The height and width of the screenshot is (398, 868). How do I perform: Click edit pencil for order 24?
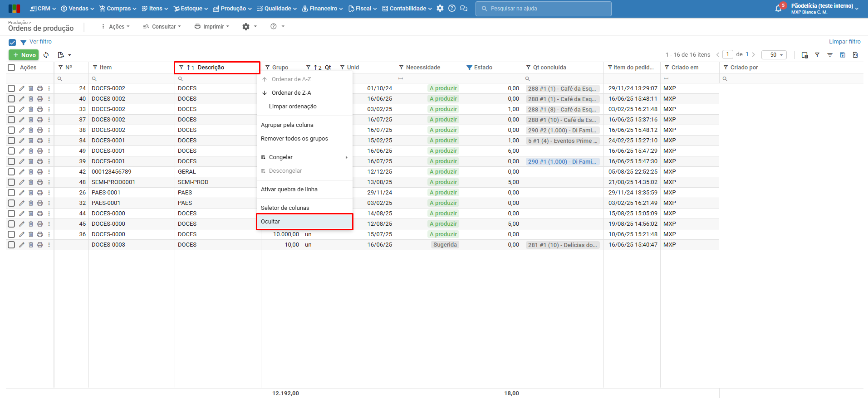pos(22,88)
